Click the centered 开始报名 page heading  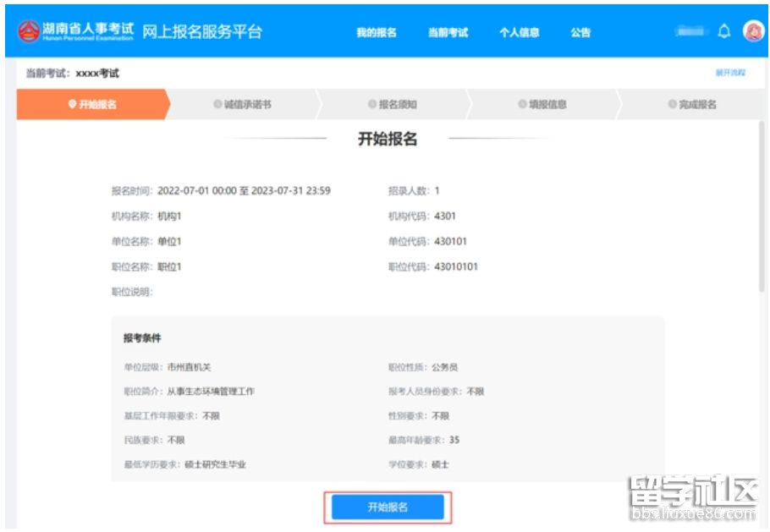pos(388,140)
